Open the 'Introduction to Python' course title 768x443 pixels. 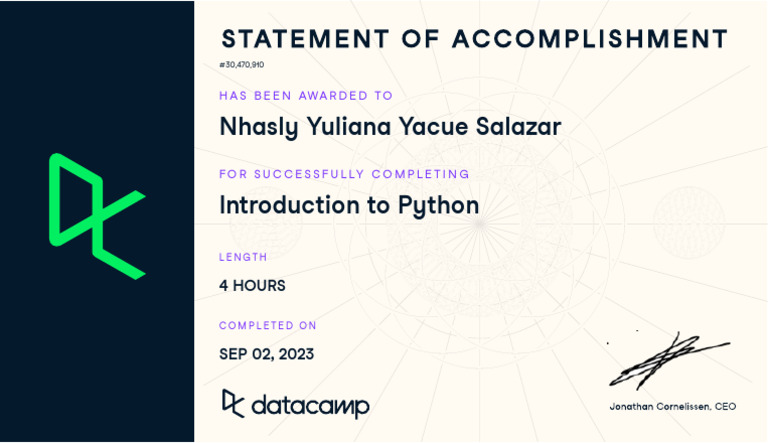point(349,205)
